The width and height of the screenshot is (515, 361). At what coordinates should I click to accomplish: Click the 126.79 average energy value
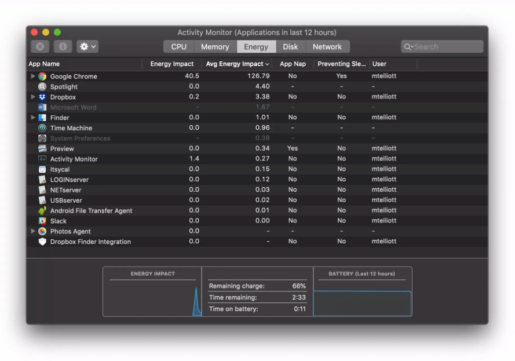258,76
